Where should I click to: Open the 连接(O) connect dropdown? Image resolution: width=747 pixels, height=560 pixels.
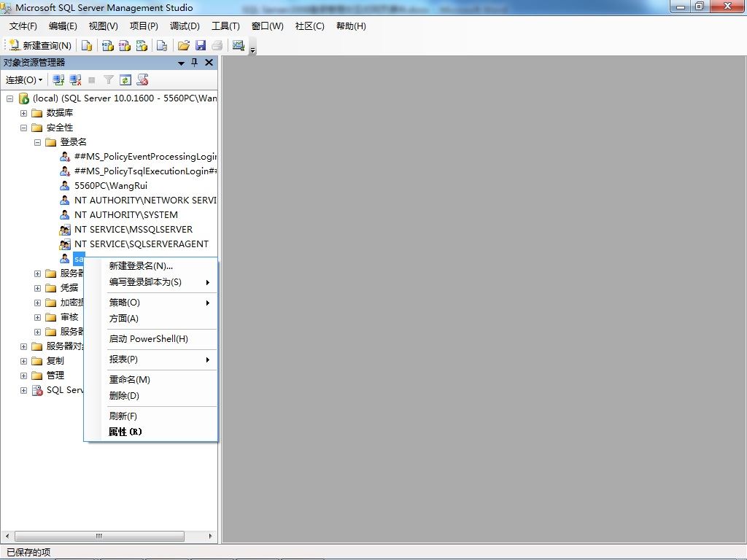pyautogui.click(x=24, y=80)
